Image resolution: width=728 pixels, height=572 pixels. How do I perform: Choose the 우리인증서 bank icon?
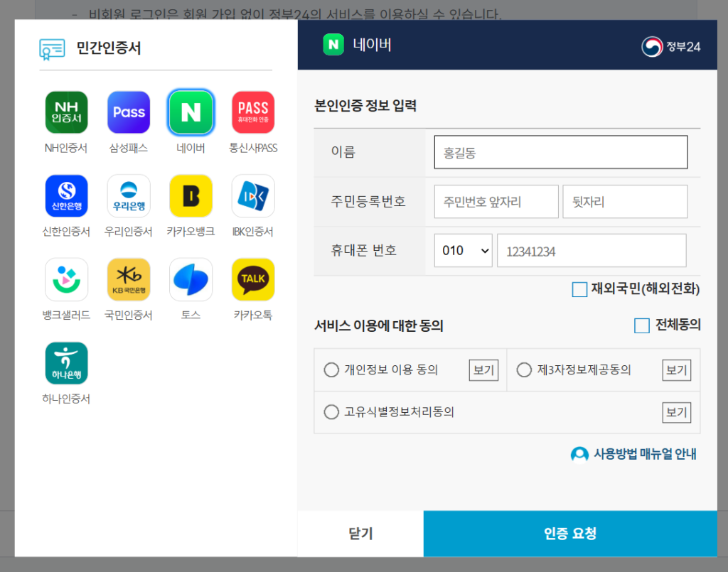pyautogui.click(x=129, y=196)
